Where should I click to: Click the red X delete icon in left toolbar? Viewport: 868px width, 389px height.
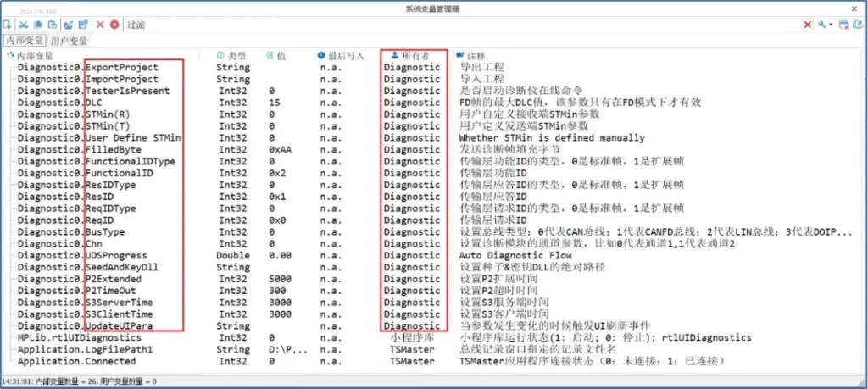coord(101,25)
